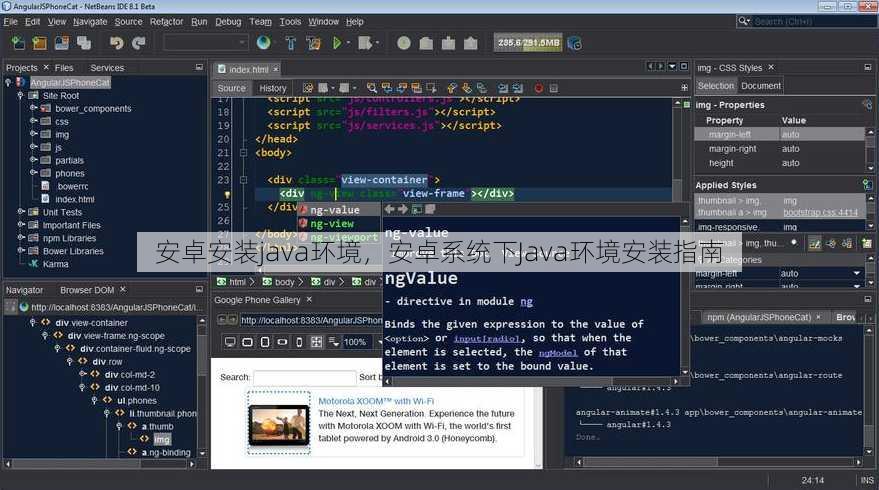Click the New Project toolbar icon
This screenshot has height=490, width=879.
[39, 43]
